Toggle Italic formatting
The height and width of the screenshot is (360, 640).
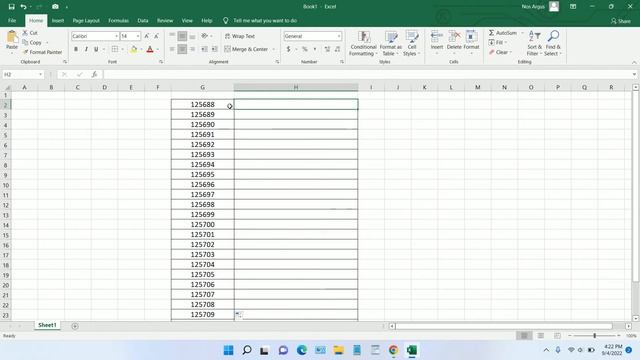tap(86, 49)
